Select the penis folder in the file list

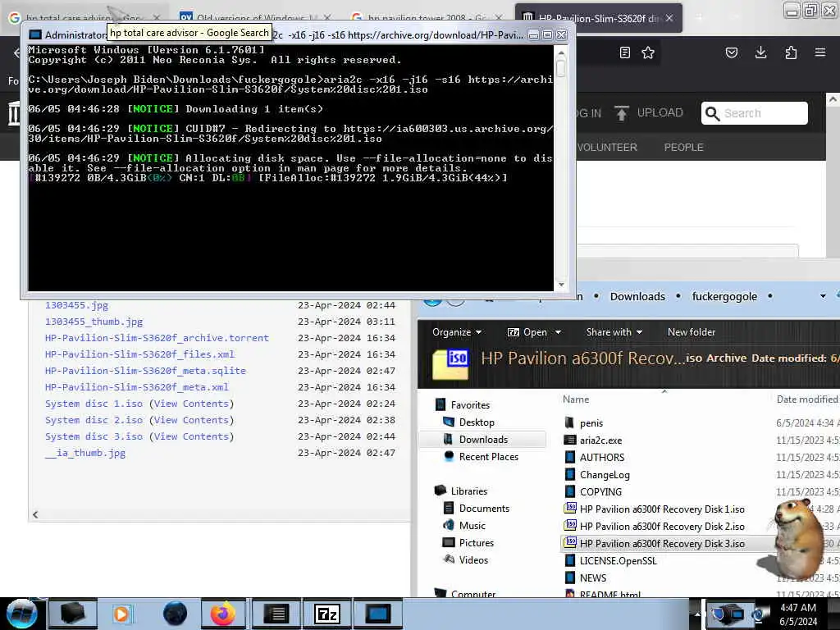[x=591, y=423]
